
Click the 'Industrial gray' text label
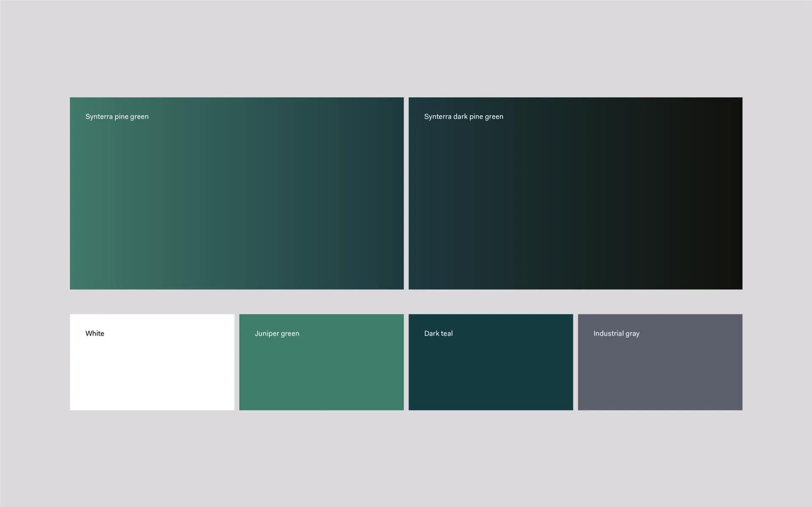pyautogui.click(x=616, y=333)
